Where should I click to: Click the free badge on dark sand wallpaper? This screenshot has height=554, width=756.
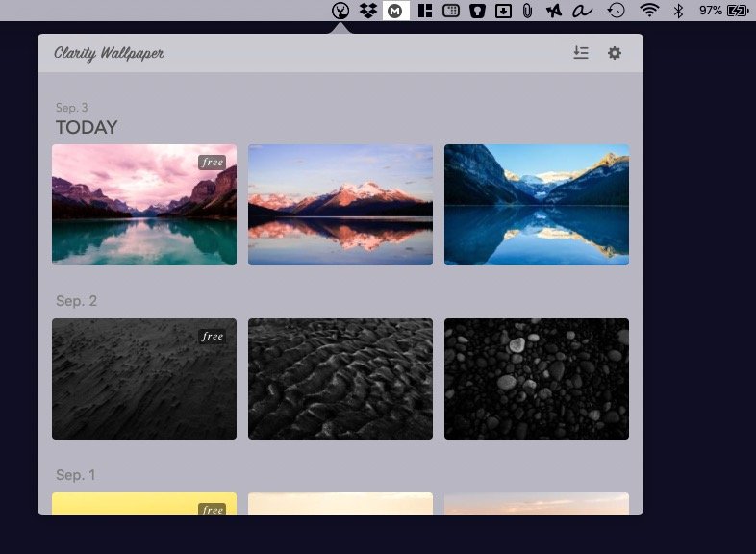[213, 336]
